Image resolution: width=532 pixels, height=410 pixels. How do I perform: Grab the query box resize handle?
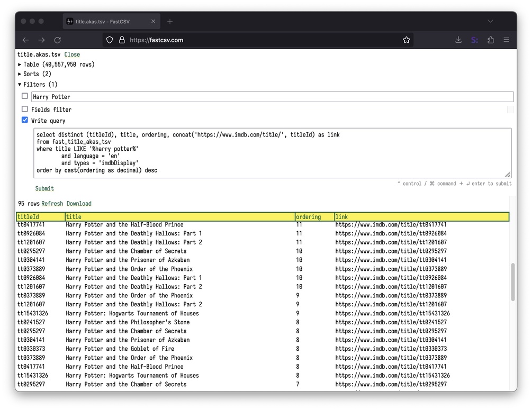pos(508,174)
